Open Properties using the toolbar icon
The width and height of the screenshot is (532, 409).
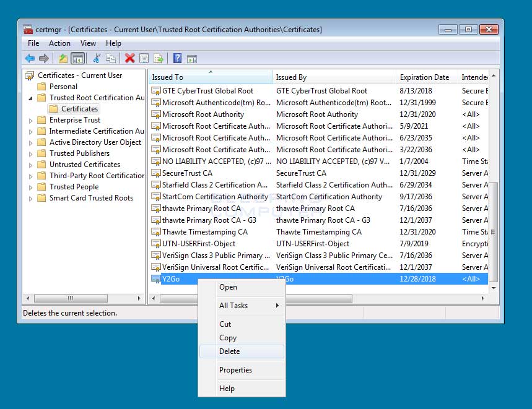[144, 59]
